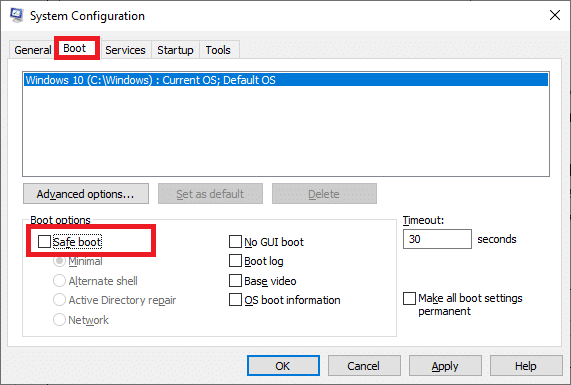Open Advanced options dialog
Viewport: 571px width, 385px height.
point(86,194)
